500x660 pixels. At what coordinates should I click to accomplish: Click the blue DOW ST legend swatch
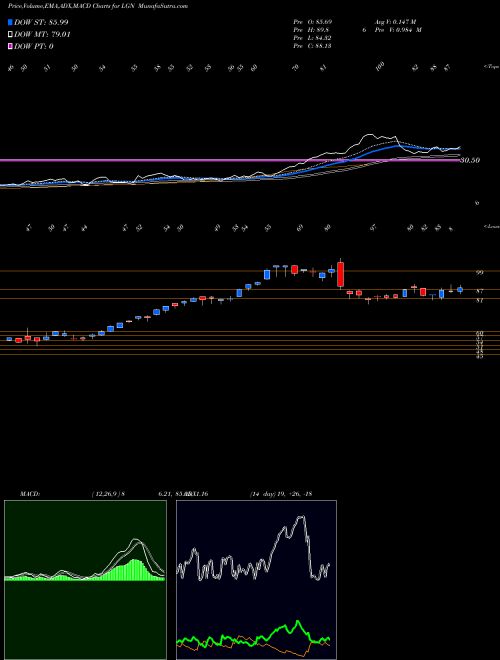click(x=10, y=22)
